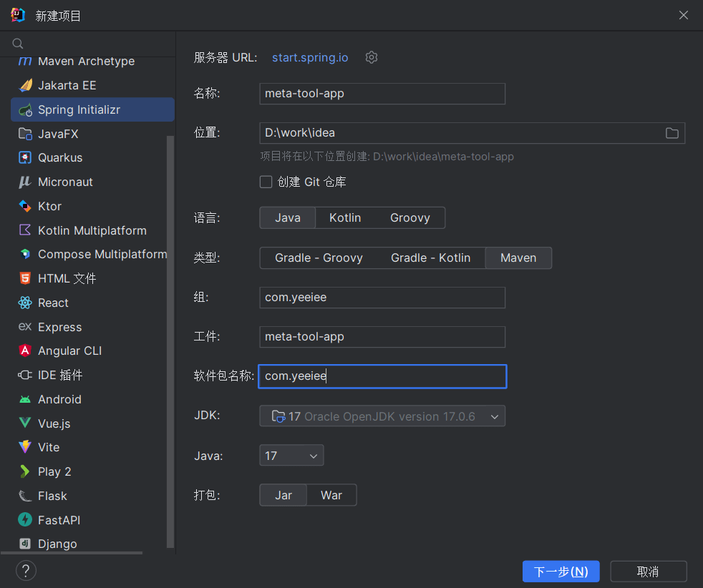Click the 组 input field

pos(382,298)
